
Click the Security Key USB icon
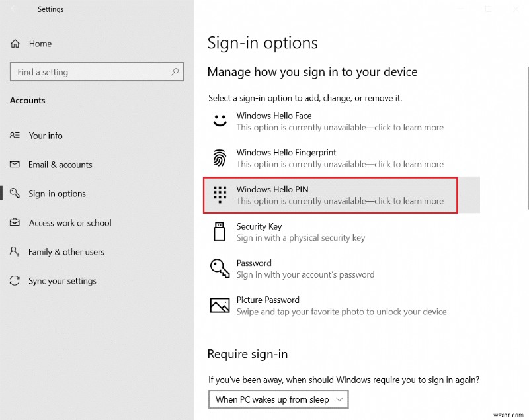click(220, 231)
